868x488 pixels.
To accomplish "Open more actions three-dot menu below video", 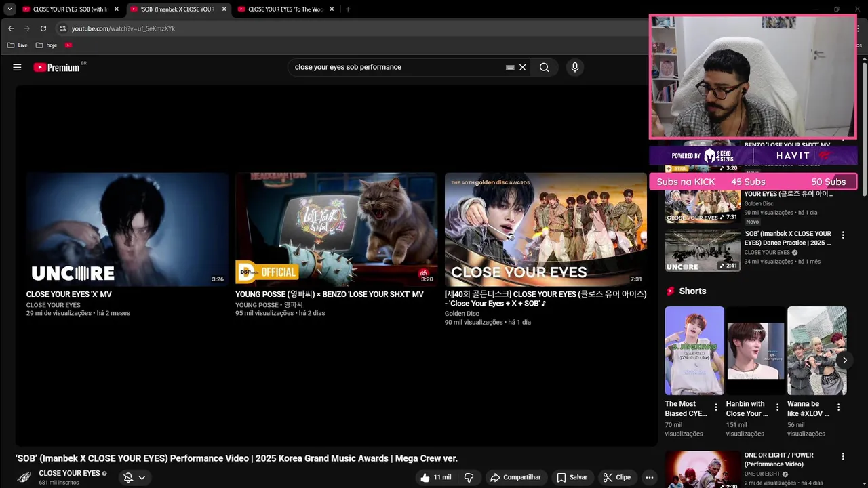I will [x=649, y=477].
